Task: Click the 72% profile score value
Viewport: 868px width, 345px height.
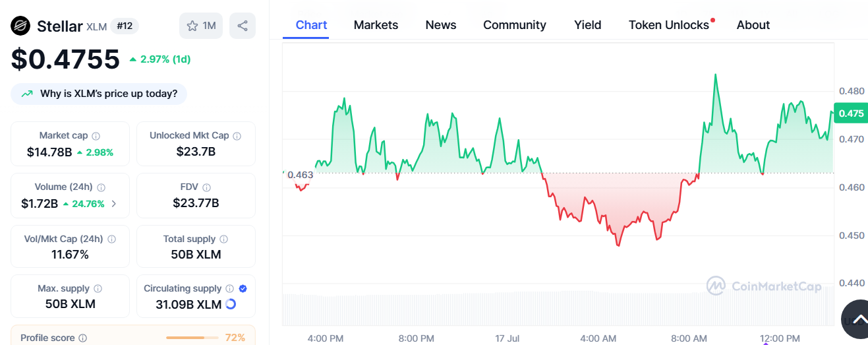Action: (x=235, y=338)
